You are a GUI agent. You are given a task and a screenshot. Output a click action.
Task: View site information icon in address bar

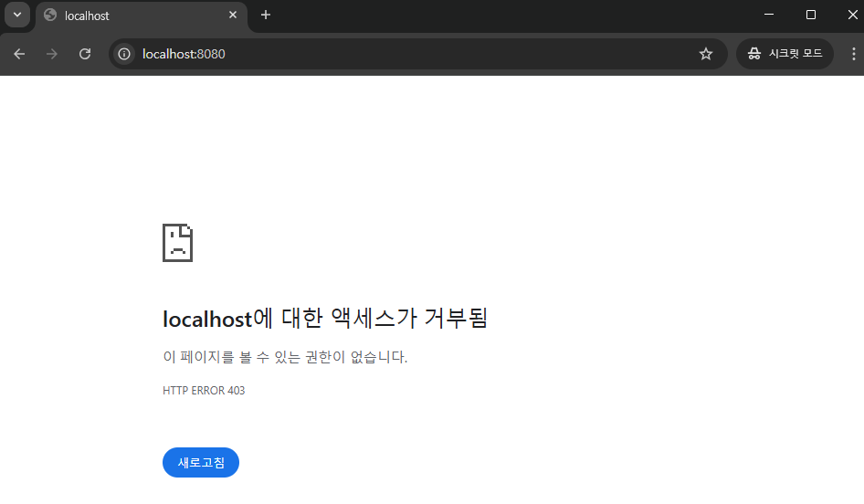[124, 54]
